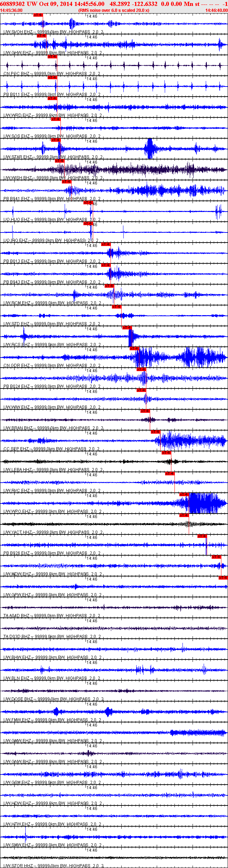Click the TA.D03D BHZ station label
Screen dimensions: 228x868
point(17,637)
